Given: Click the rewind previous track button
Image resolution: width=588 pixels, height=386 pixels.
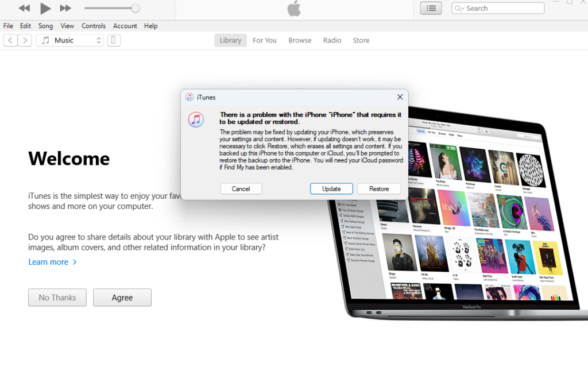Looking at the screenshot, I should [x=24, y=8].
